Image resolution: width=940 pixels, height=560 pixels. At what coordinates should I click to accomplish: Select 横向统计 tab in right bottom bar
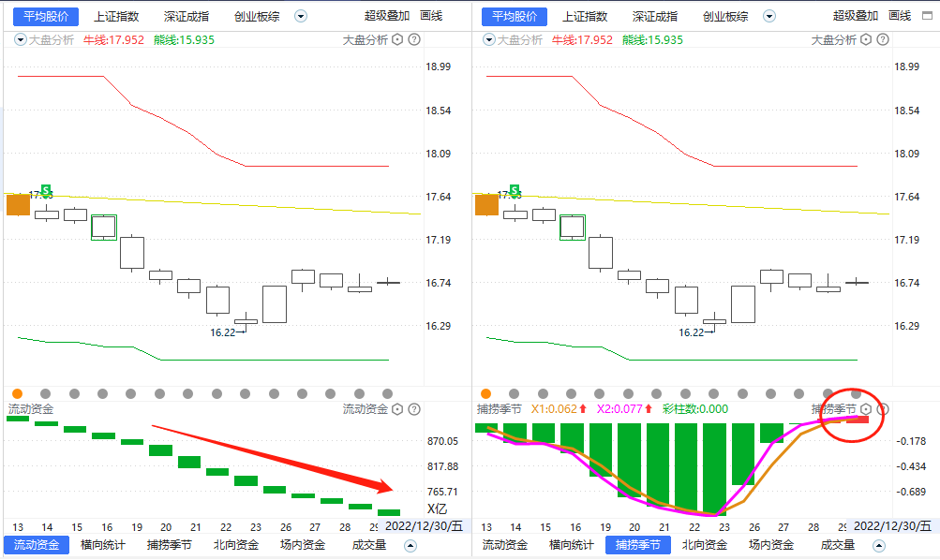tap(572, 545)
